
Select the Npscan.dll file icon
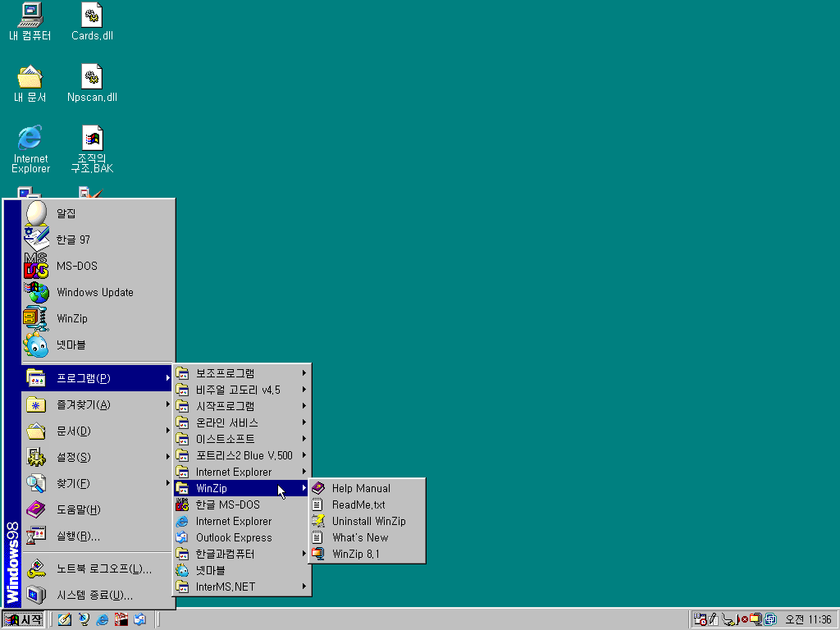(x=92, y=83)
